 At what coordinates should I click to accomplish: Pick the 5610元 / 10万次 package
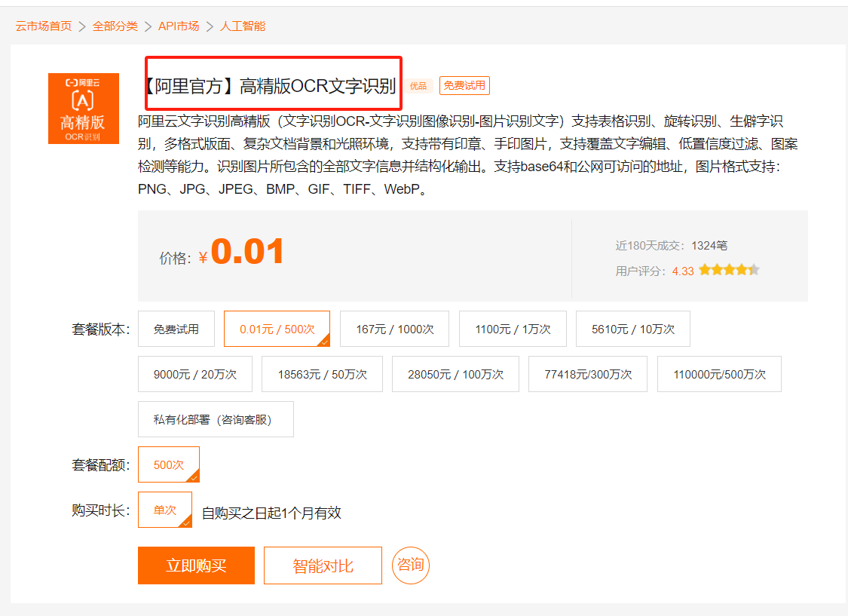[x=632, y=329]
